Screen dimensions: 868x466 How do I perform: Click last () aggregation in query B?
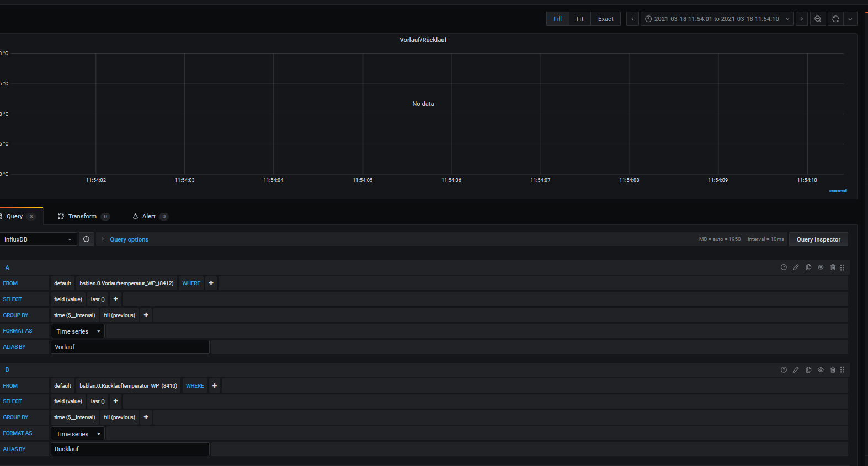tap(98, 401)
